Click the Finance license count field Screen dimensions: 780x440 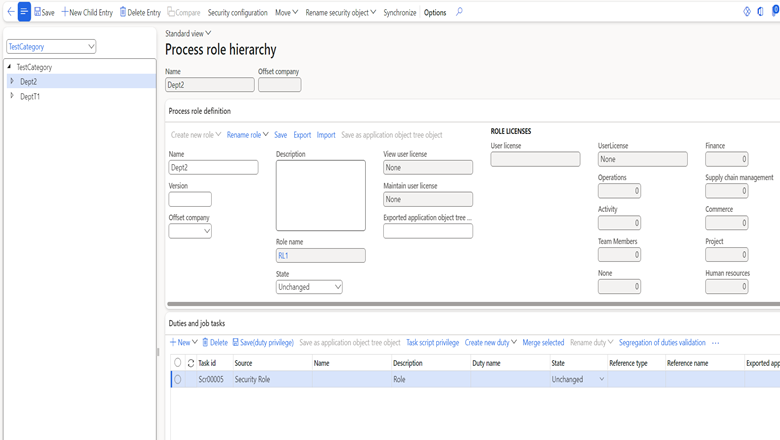click(x=726, y=159)
